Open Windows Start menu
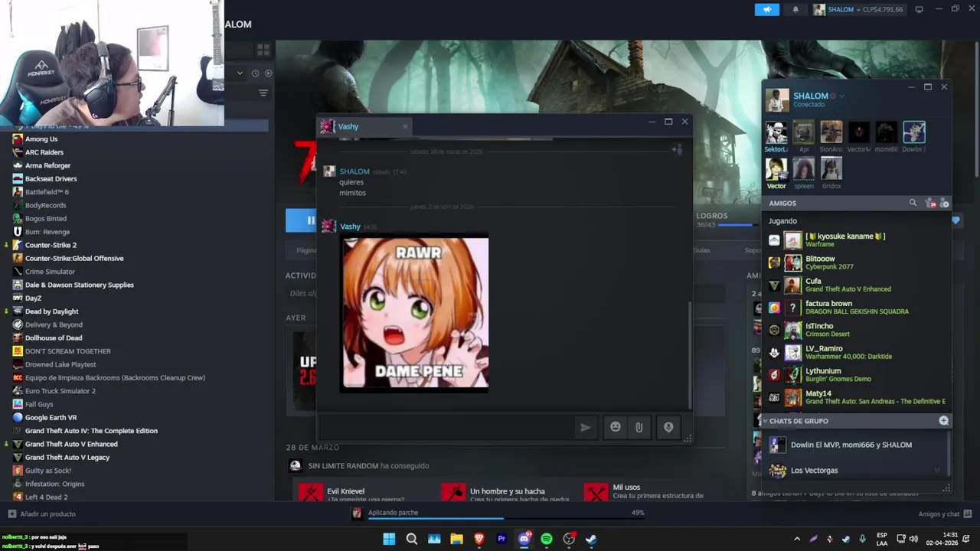 click(389, 539)
